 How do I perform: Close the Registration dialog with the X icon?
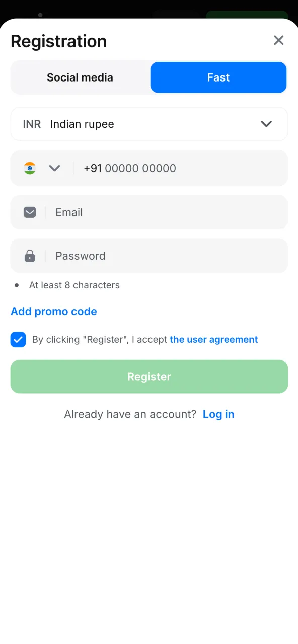pos(278,40)
